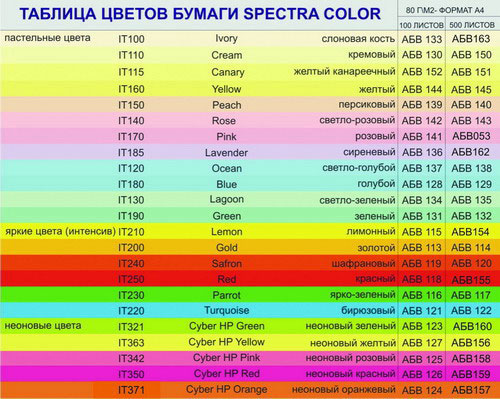Select article 'АБВ 137' in Ocean row

click(422, 168)
